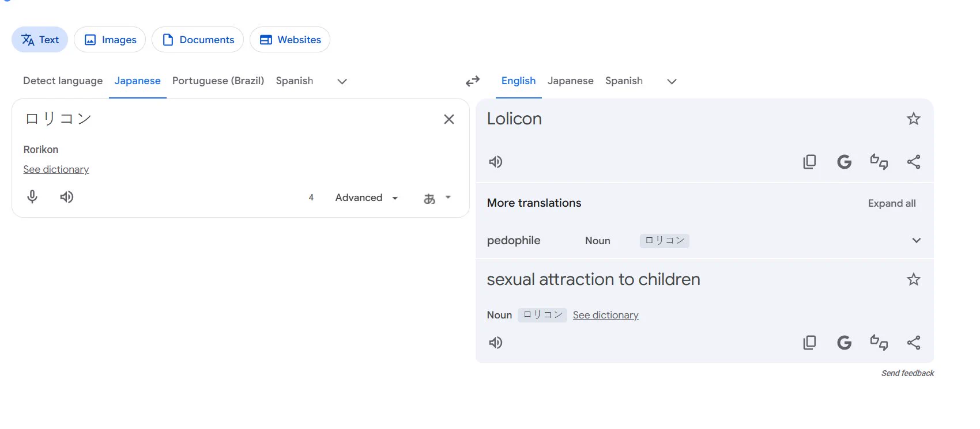Viewport: 980px width, 429px height.
Task: Click the microphone voice input icon
Action: pos(32,197)
